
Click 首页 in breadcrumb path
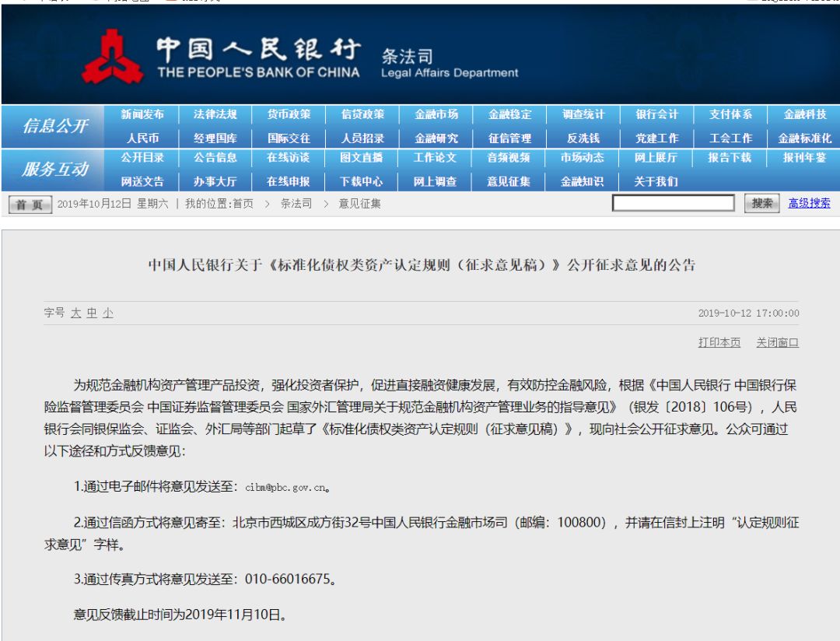(243, 204)
